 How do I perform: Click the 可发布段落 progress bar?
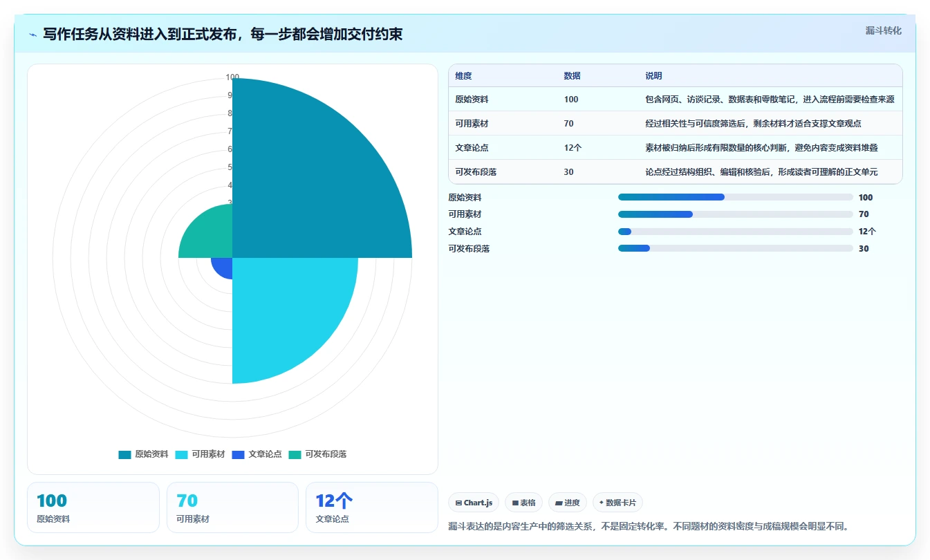coord(736,248)
